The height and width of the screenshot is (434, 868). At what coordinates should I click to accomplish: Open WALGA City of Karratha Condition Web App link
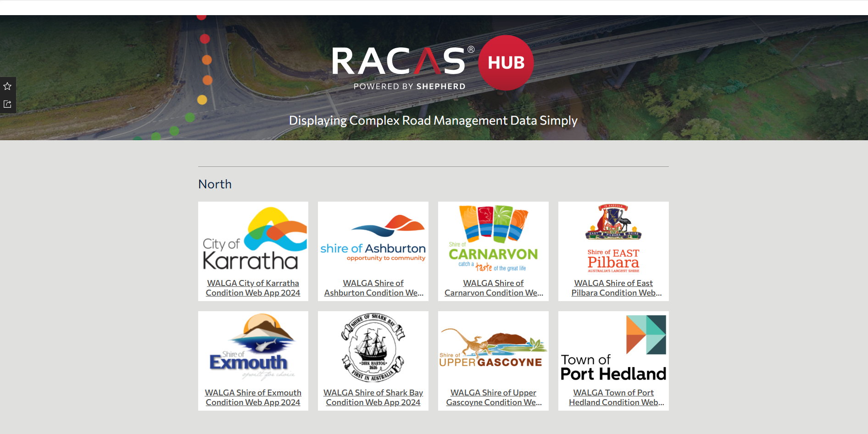253,288
